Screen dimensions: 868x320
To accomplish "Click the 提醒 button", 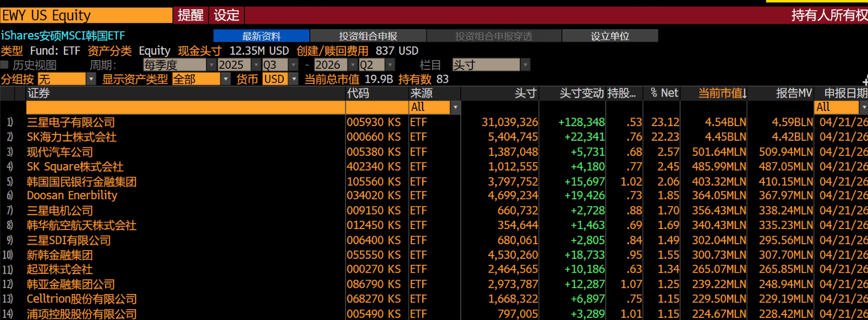I will click(190, 15).
